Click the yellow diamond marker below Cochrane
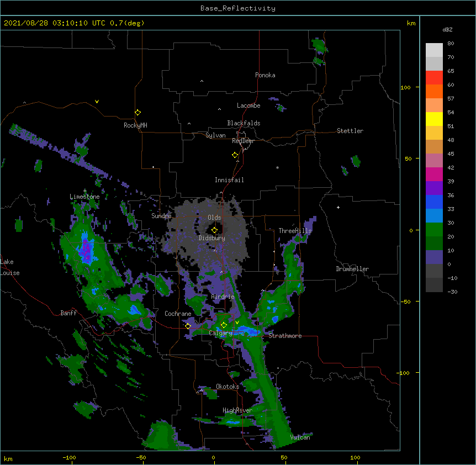476x465 pixels. 188,326
